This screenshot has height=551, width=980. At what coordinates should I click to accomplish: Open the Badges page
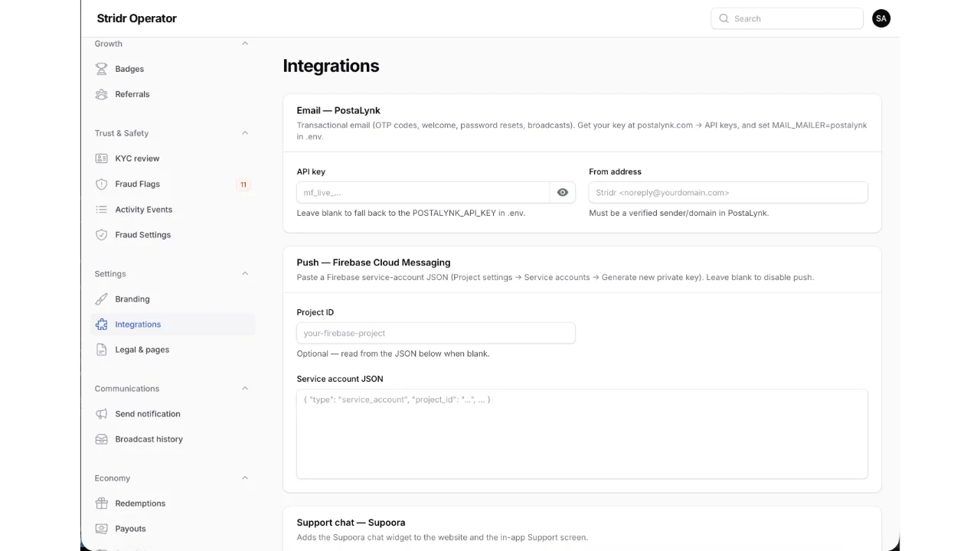tap(172, 69)
